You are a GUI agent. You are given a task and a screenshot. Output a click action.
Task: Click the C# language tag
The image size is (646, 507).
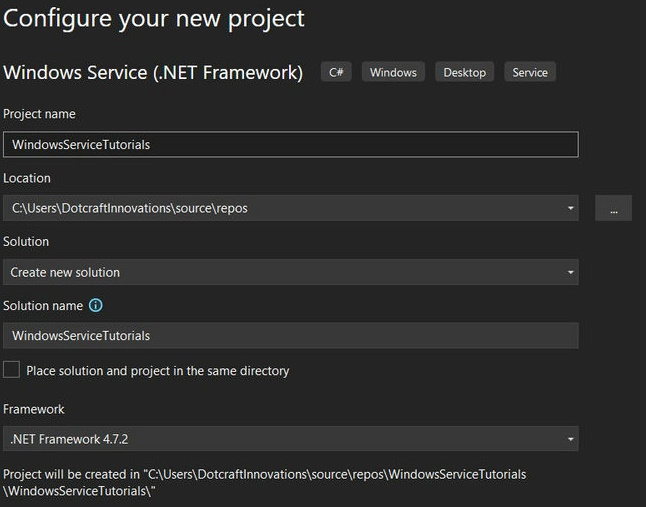point(336,72)
